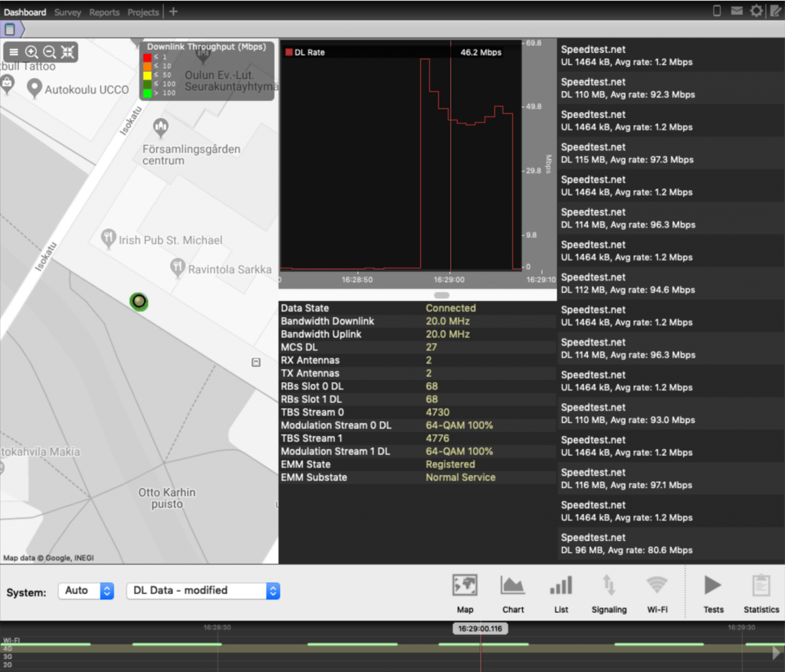Open Statistics panel
The height and width of the screenshot is (672, 785).
tap(761, 594)
